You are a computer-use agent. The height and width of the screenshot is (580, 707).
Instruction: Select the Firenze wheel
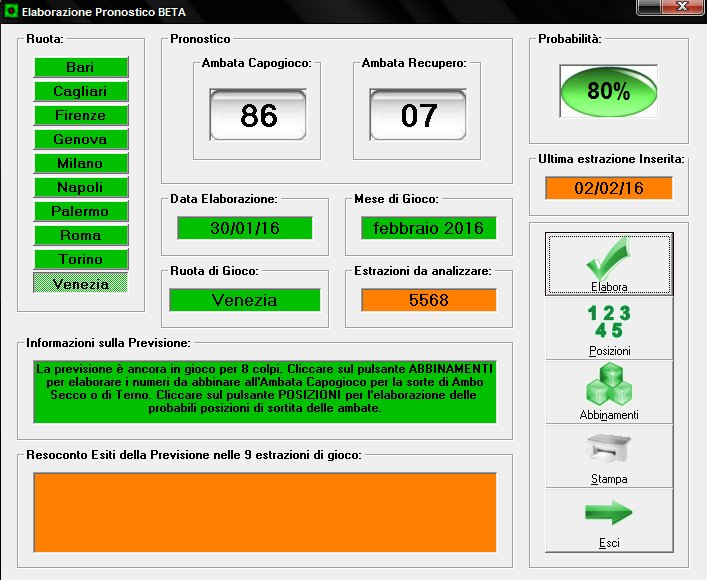[81, 115]
